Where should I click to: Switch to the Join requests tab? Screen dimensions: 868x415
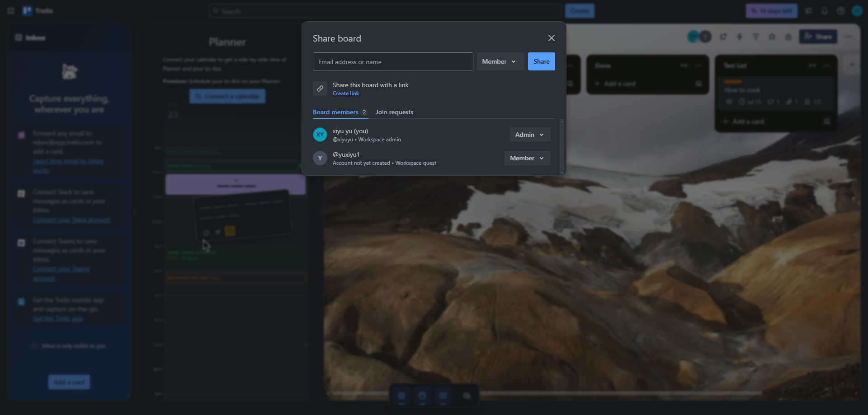coord(394,112)
